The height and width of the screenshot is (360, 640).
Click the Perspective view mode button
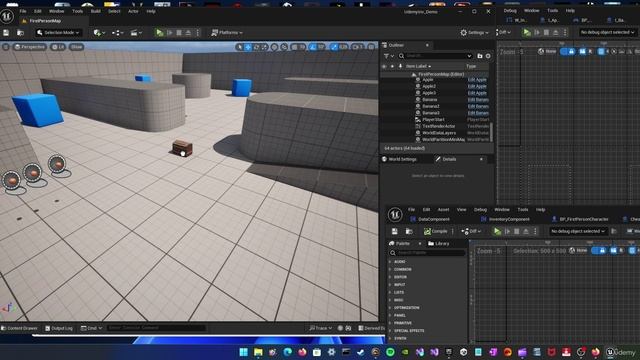[29, 47]
